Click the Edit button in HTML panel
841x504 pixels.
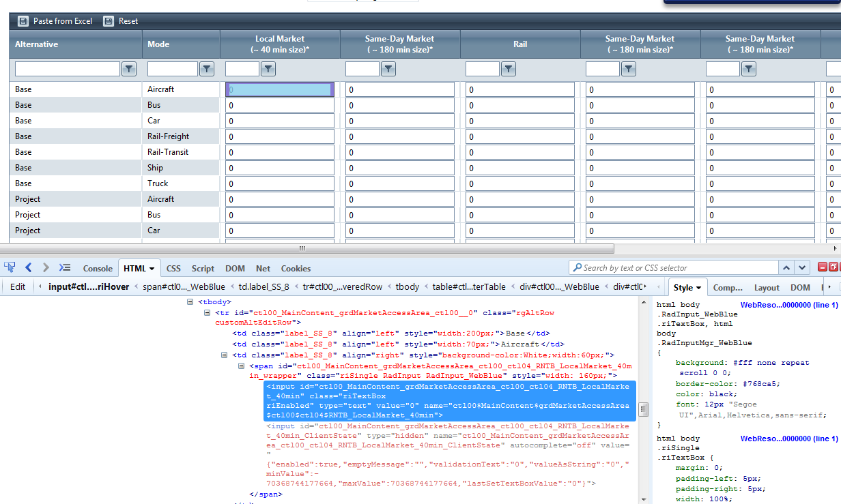18,287
